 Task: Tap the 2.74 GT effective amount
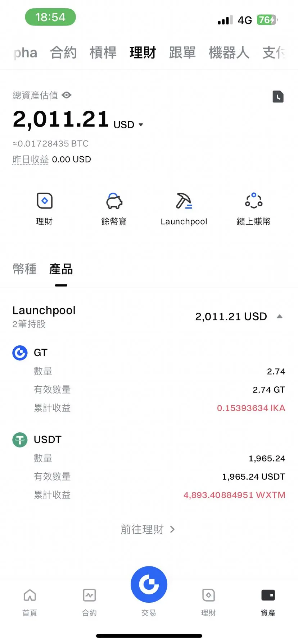click(x=269, y=390)
